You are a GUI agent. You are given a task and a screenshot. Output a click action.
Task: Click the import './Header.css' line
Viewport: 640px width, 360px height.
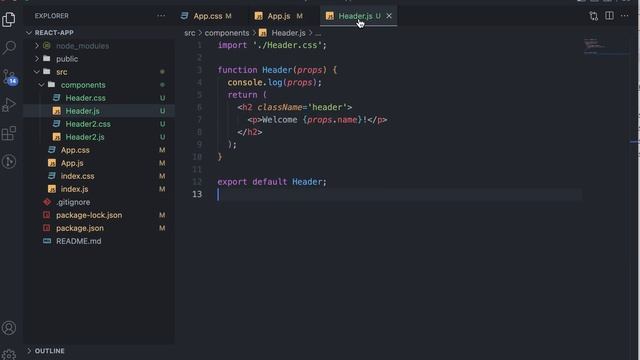pyautogui.click(x=272, y=45)
